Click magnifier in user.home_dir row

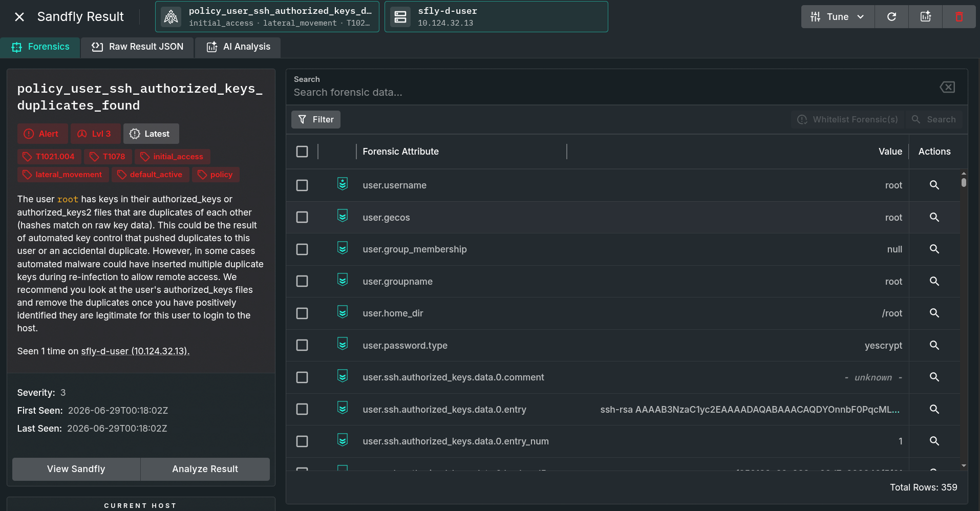click(934, 313)
